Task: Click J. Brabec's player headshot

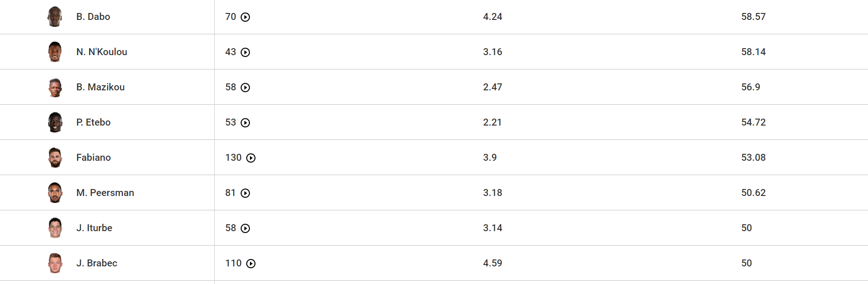Action: (x=55, y=263)
